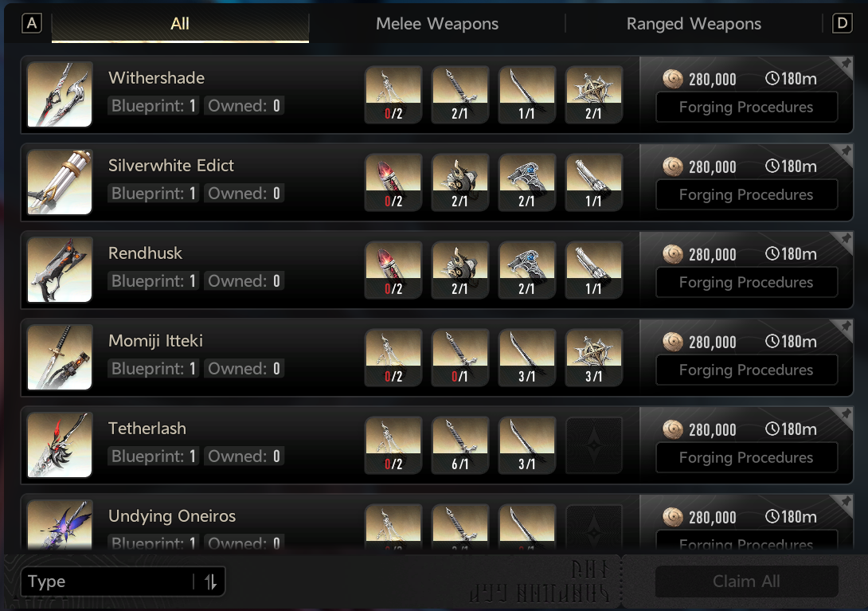Click the star emblem material in Withershade row
The height and width of the screenshot is (611, 868).
(x=593, y=95)
